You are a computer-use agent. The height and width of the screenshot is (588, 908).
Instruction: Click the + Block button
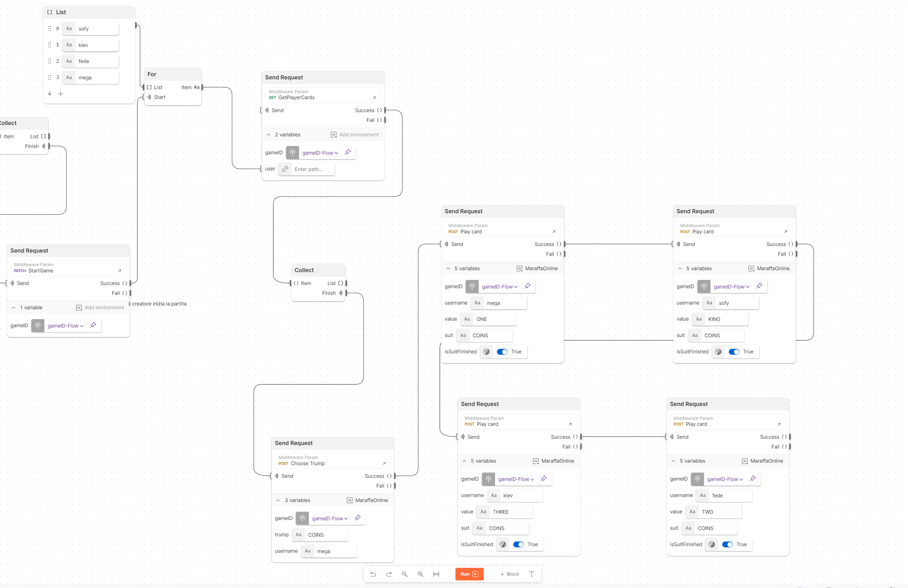tap(510, 574)
